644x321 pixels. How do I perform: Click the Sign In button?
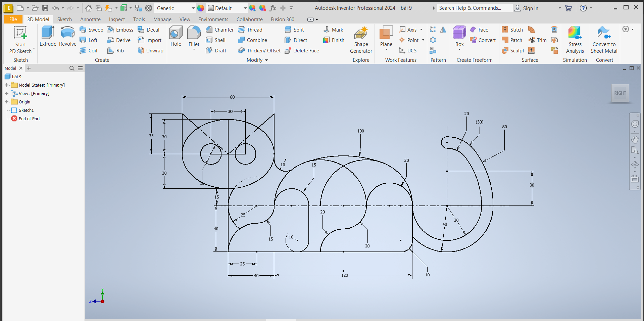click(527, 8)
